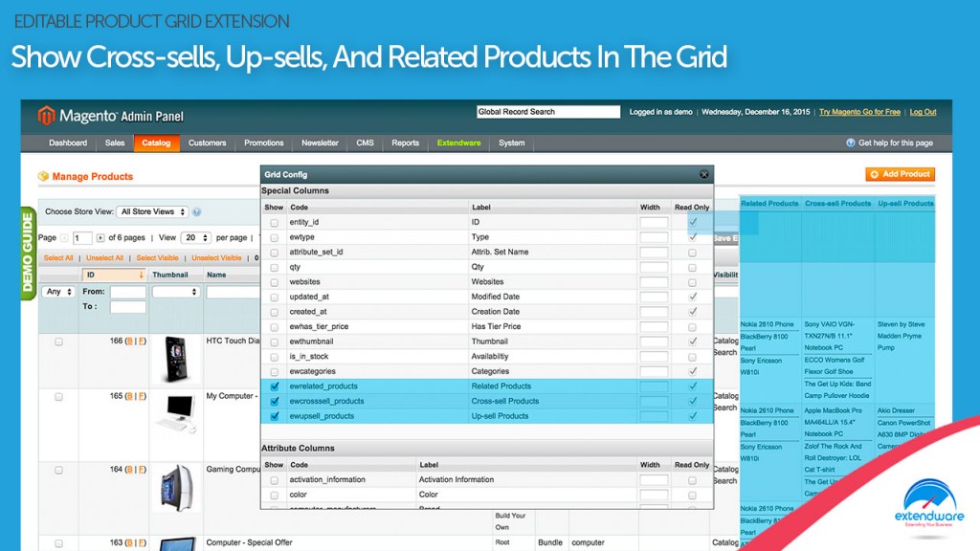Click the page number input field
Image resolution: width=980 pixels, height=551 pixels.
click(82, 238)
